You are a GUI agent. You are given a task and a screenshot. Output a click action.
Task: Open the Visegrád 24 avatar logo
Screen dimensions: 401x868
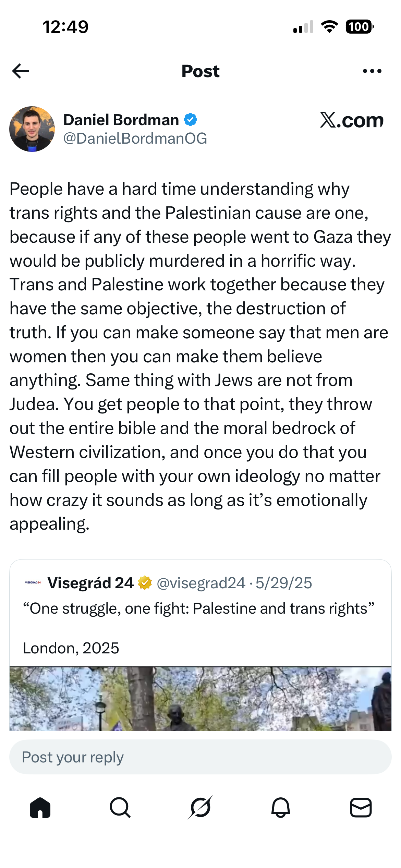click(33, 582)
